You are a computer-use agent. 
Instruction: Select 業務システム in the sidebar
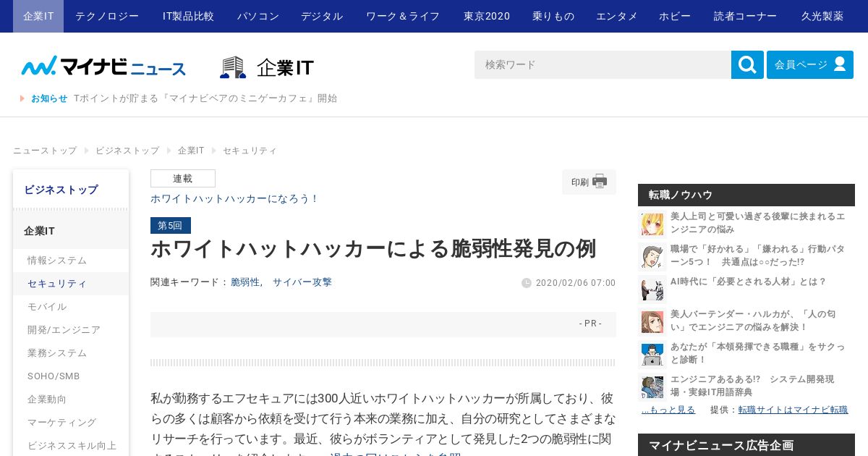[71, 353]
